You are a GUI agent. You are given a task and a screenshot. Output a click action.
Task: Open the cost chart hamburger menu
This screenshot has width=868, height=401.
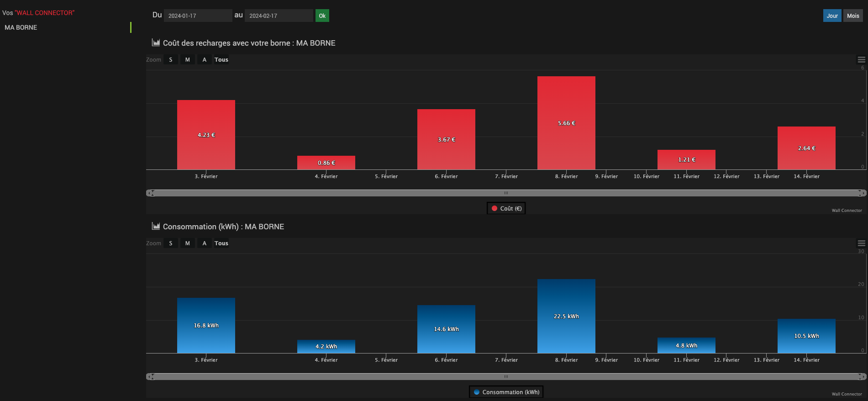point(861,60)
